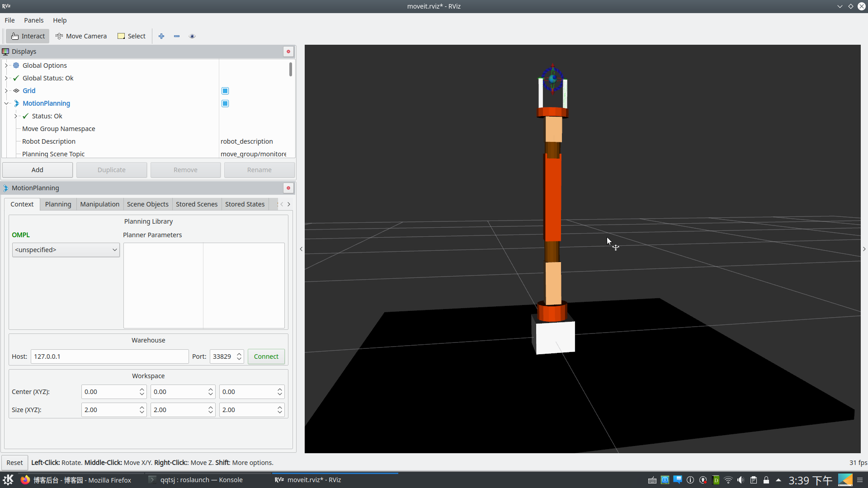Open the OMPL planner dropdown
The width and height of the screenshot is (868, 488).
[x=66, y=250]
